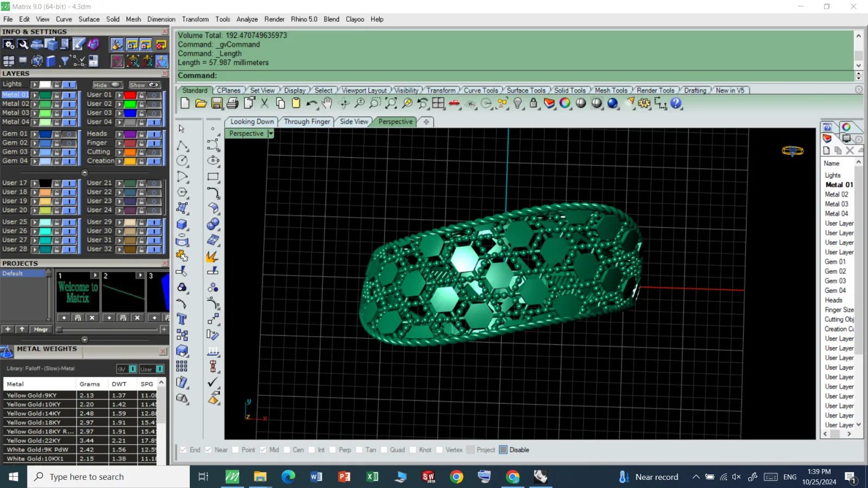
Task: Check the Disable osnap checkbox
Action: pyautogui.click(x=503, y=450)
